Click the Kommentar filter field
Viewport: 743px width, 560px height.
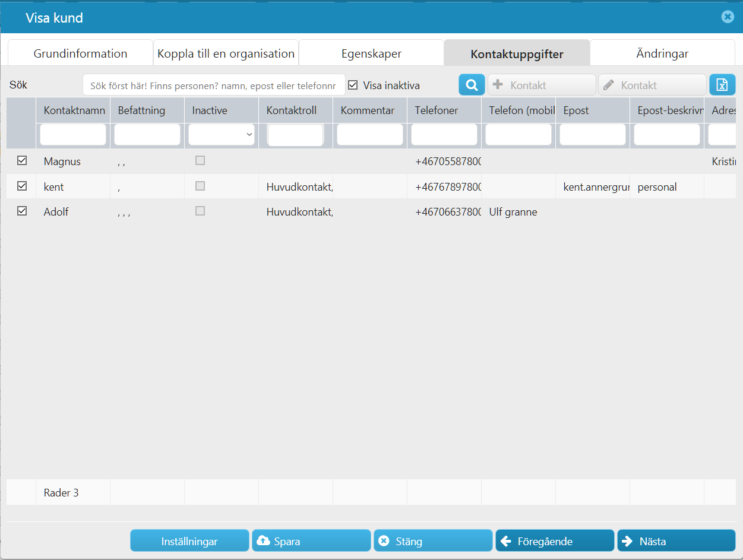click(370, 135)
